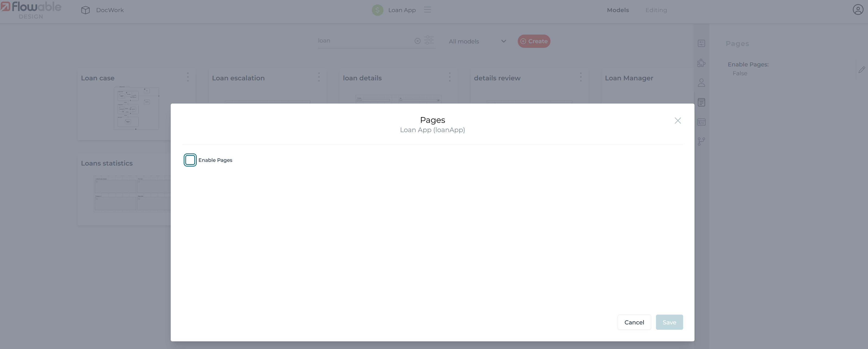Click the user account avatar icon
868x349 pixels.
858,10
